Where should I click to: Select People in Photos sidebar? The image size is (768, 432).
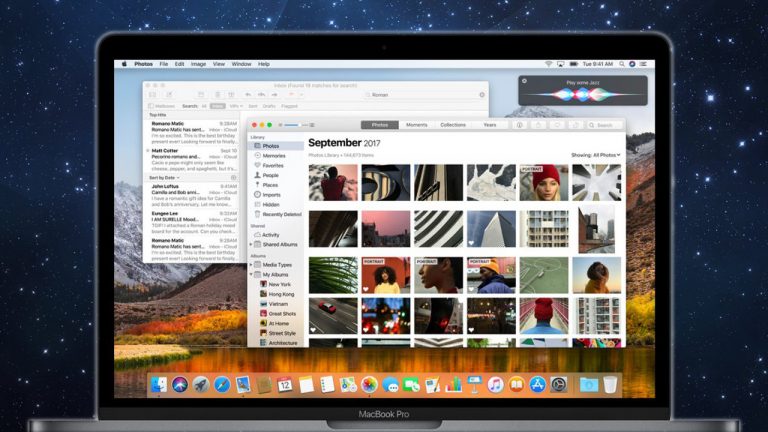276,175
